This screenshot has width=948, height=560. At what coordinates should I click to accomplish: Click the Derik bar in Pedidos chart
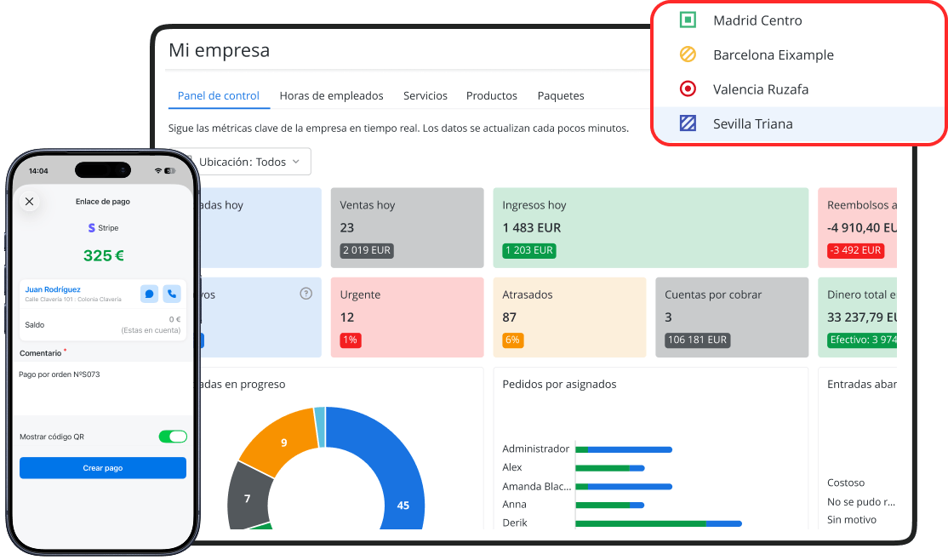coord(659,523)
